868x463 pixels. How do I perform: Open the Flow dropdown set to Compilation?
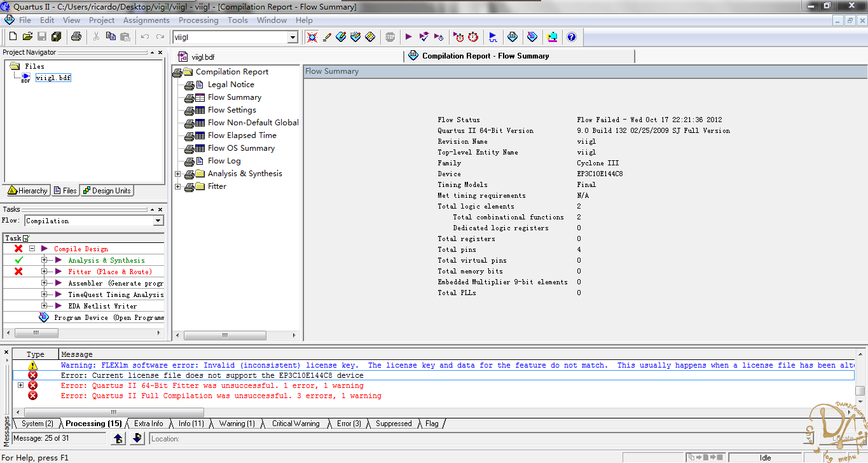[158, 221]
